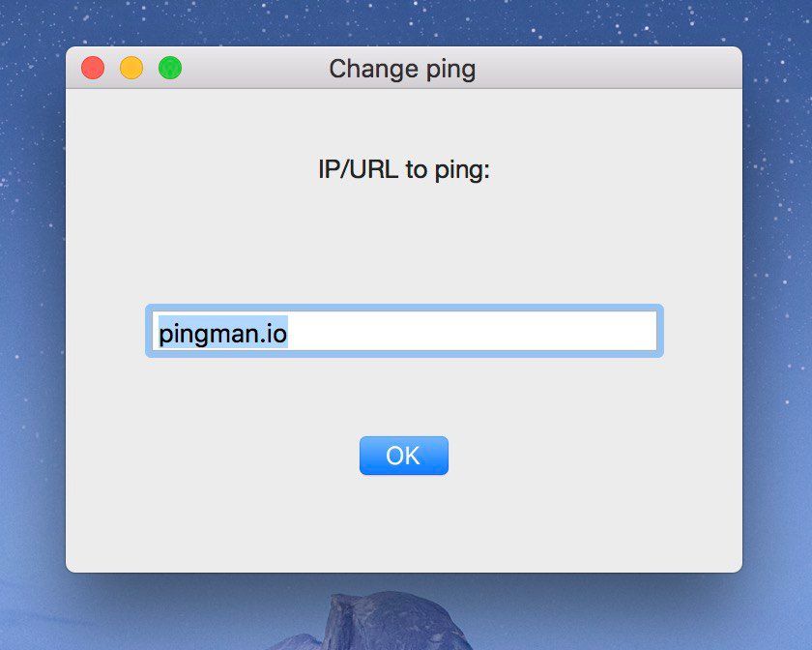
Task: Minimize the Change ping dialog
Action: pyautogui.click(x=131, y=68)
